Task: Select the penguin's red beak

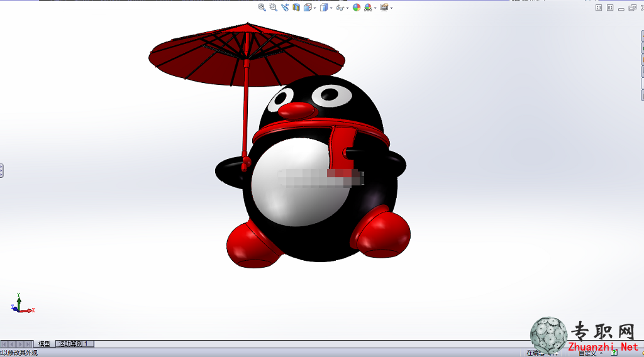Action: (296, 110)
